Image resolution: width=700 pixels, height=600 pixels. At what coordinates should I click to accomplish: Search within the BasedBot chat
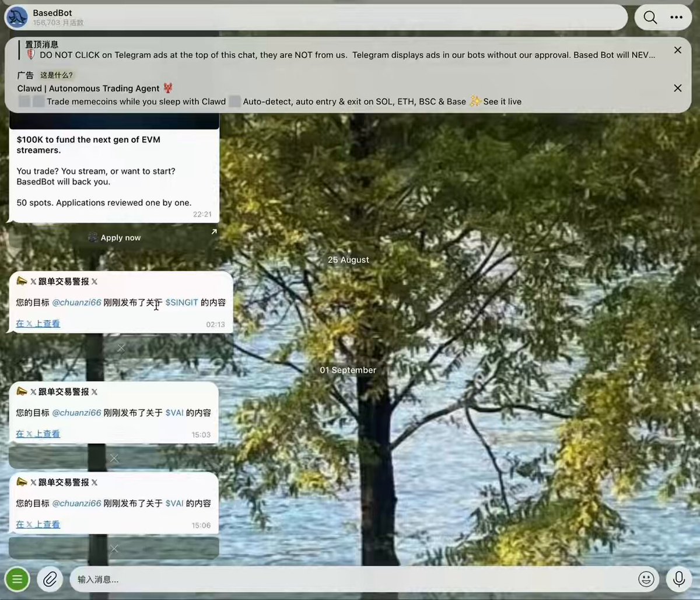point(650,17)
